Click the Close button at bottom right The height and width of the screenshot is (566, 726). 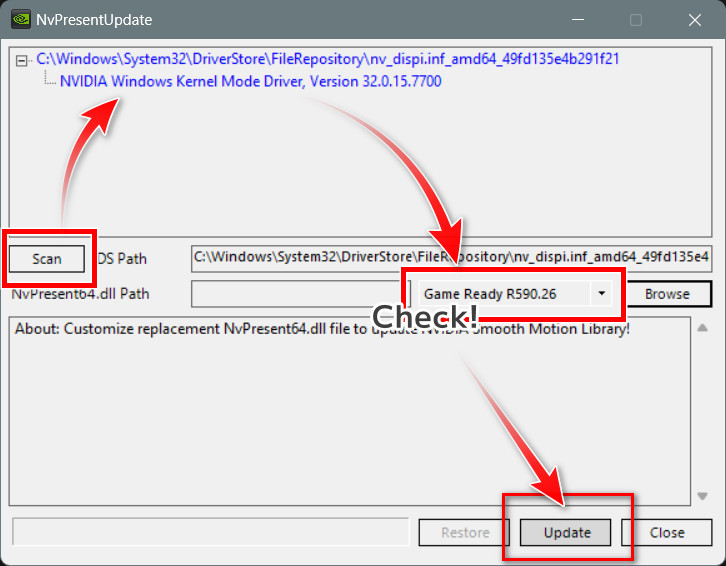[x=667, y=532]
